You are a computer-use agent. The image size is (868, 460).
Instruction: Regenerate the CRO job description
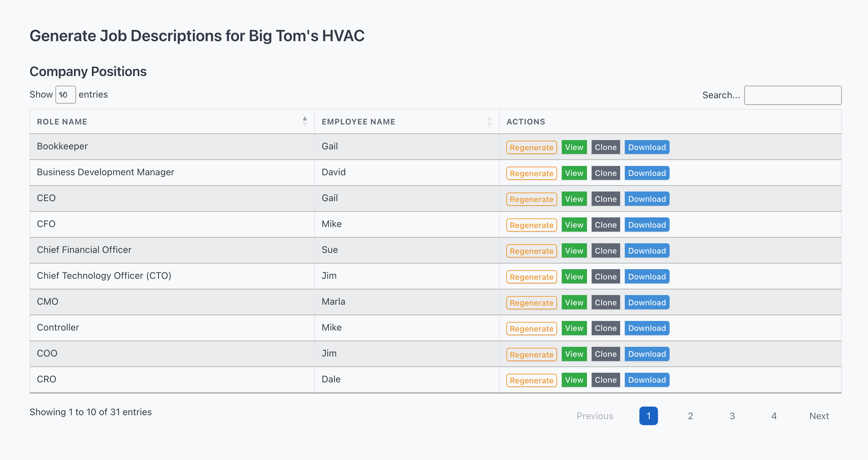pyautogui.click(x=531, y=380)
